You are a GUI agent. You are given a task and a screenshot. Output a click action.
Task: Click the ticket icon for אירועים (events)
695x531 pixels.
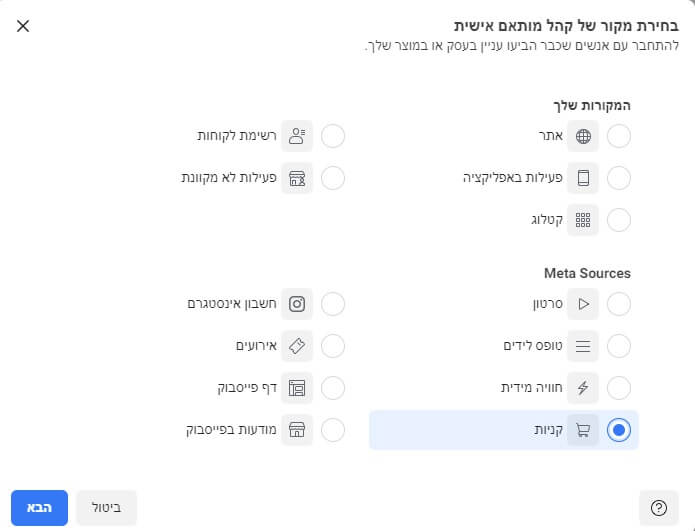297,346
